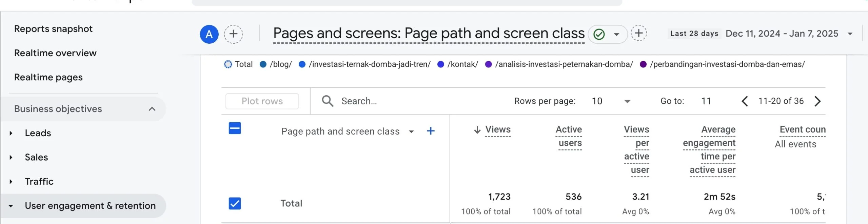Image resolution: width=868 pixels, height=224 pixels.
Task: Click the Go to page number field
Action: click(706, 101)
